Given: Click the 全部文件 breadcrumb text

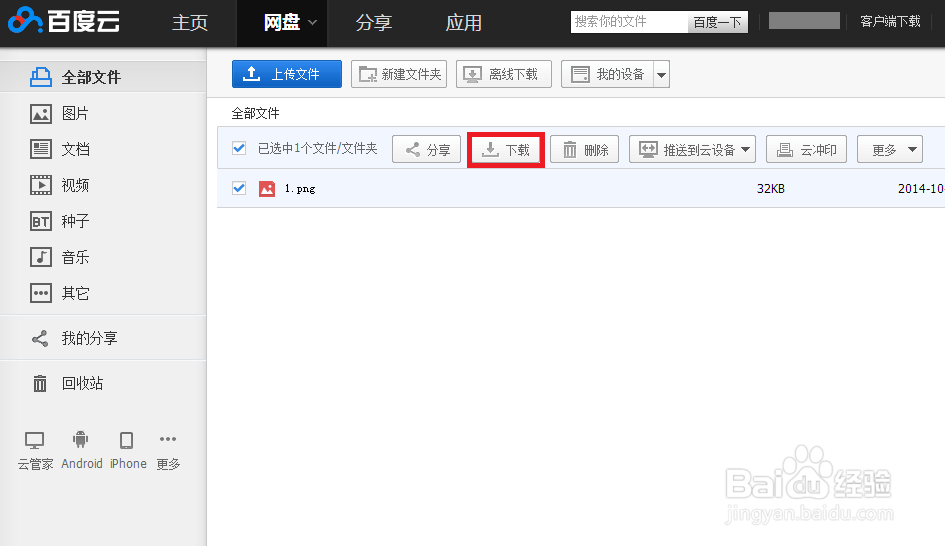Looking at the screenshot, I should pyautogui.click(x=256, y=113).
